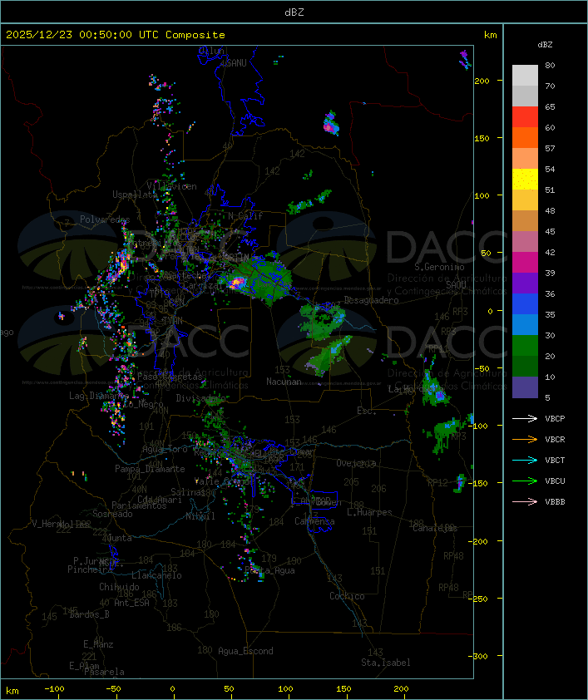Click the Agua_Escond place label
This screenshot has width=588, height=700.
245,651
